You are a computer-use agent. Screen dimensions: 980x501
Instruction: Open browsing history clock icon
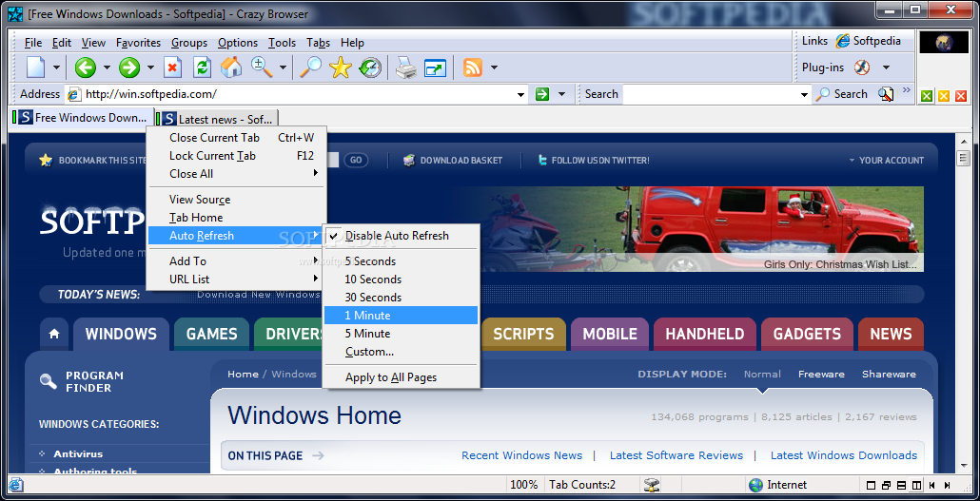[x=369, y=67]
